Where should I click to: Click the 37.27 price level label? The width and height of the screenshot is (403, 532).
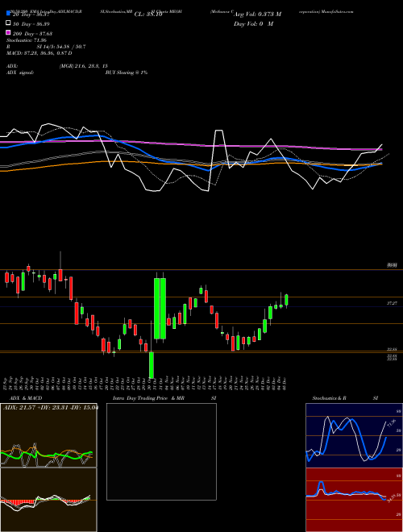pyautogui.click(x=393, y=303)
